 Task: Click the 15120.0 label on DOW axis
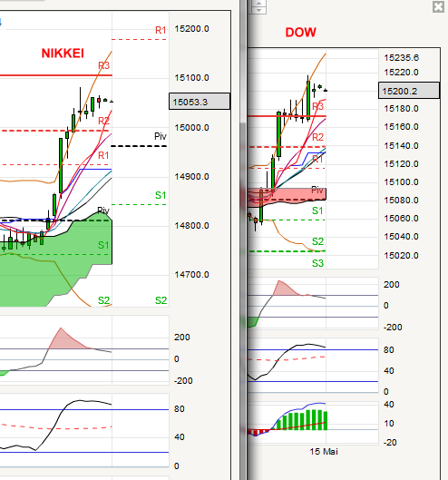(x=401, y=164)
